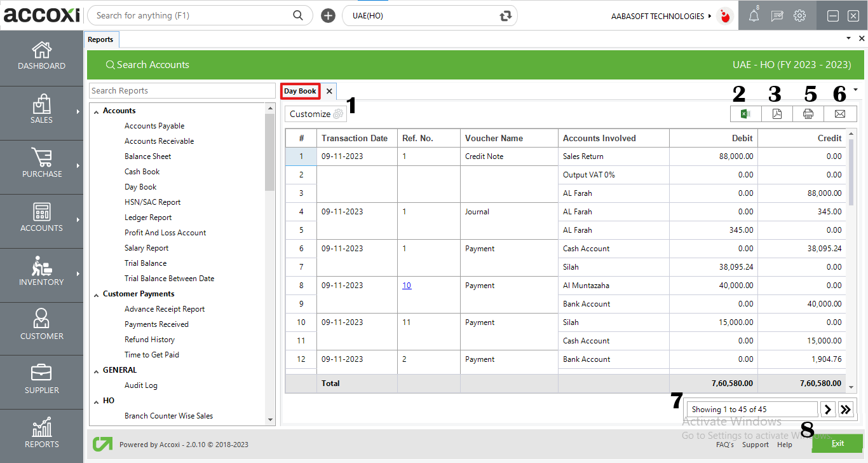Export the report as PDF
Viewport: 868px width, 463px height.
click(776, 114)
